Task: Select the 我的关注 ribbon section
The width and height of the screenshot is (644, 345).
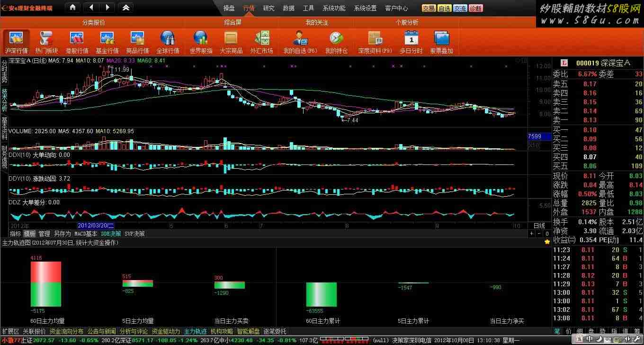Action: tap(317, 22)
